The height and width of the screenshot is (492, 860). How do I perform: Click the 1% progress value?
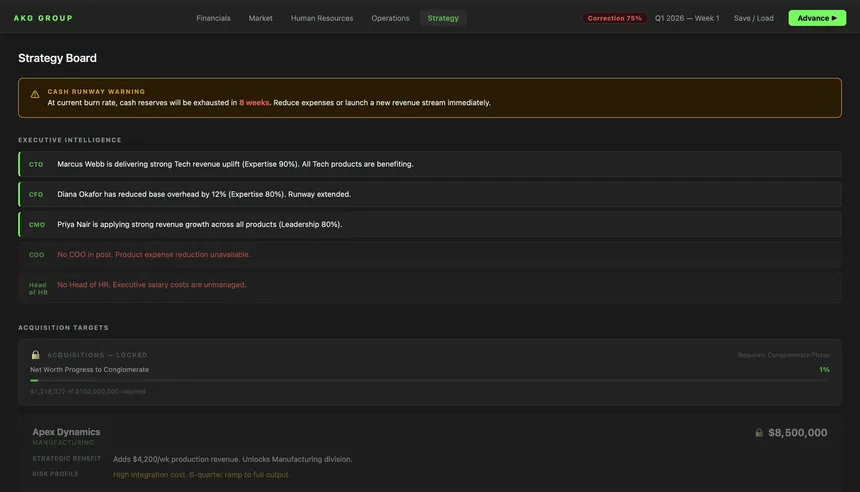click(824, 370)
